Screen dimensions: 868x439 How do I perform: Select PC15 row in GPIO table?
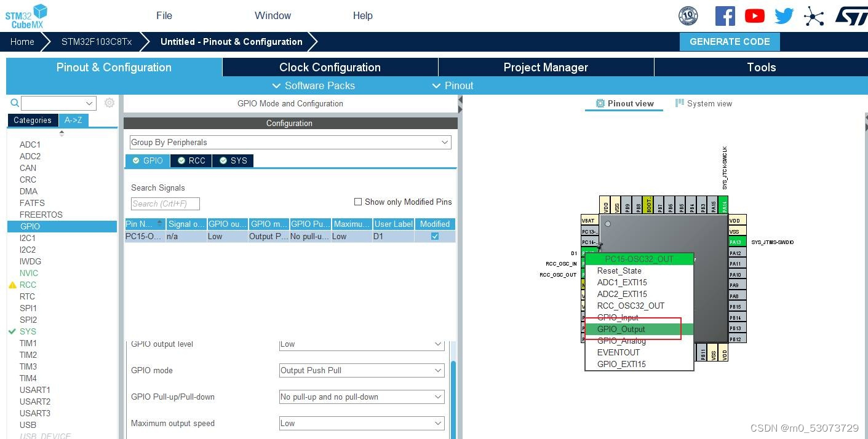[x=290, y=236]
